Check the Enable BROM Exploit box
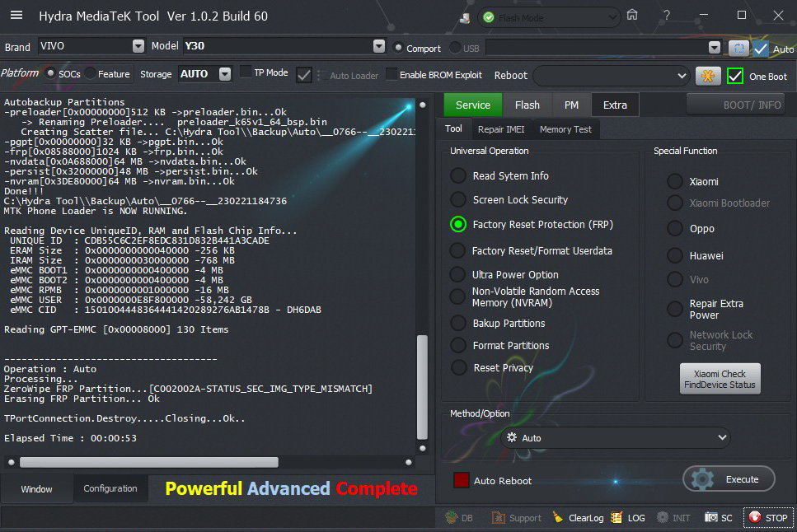Viewport: 797px width, 532px height. point(391,74)
